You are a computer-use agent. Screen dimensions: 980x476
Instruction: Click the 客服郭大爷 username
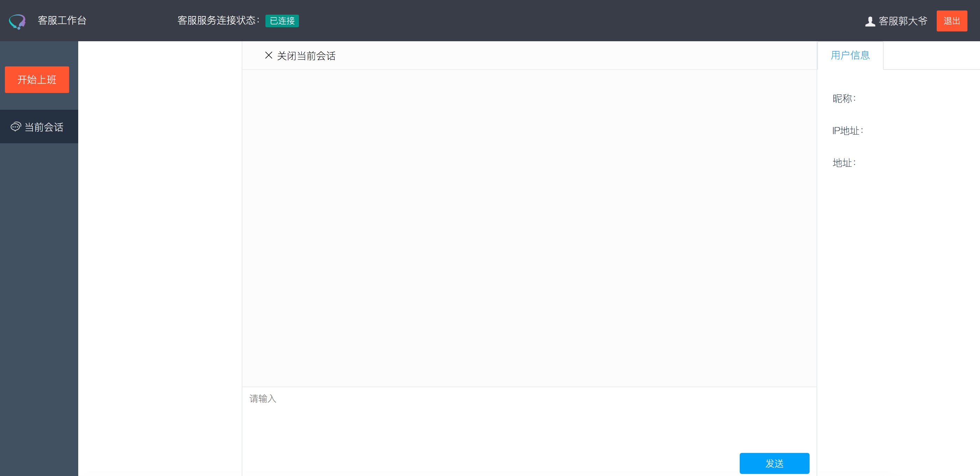[903, 21]
